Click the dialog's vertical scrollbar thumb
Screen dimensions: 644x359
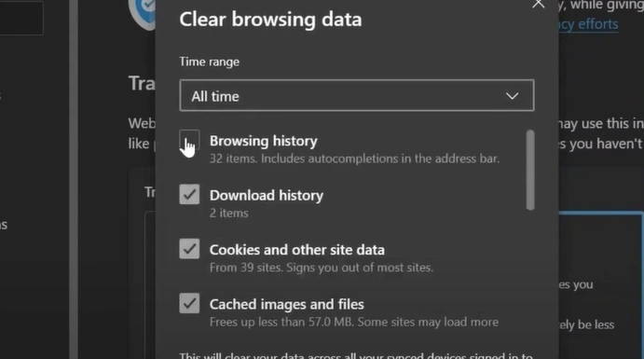pos(530,170)
